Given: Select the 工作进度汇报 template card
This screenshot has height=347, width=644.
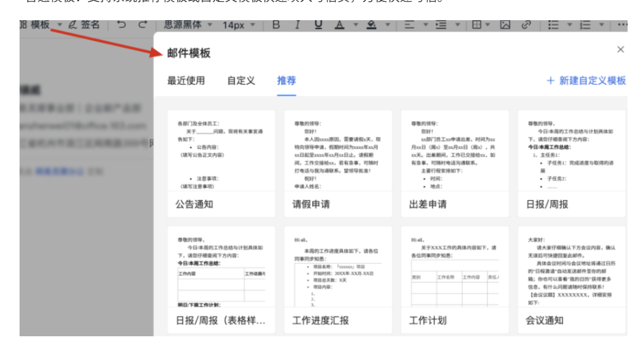Looking at the screenshot, I should click(338, 279).
